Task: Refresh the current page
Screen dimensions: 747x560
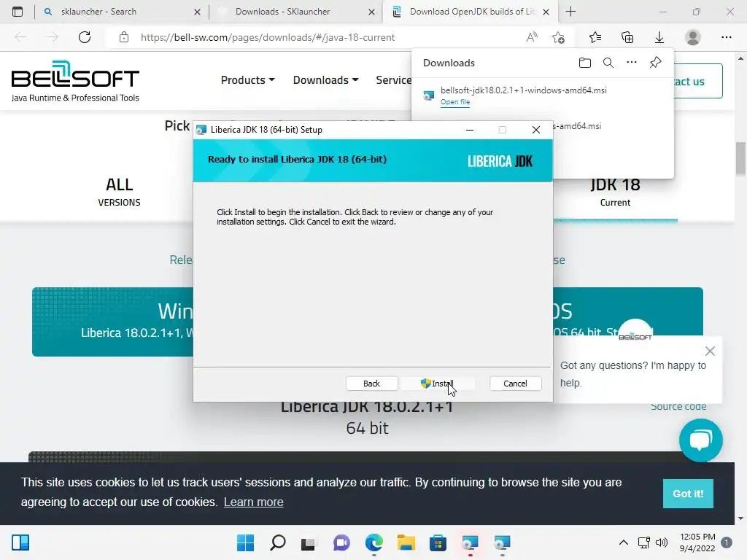Action: coord(85,37)
